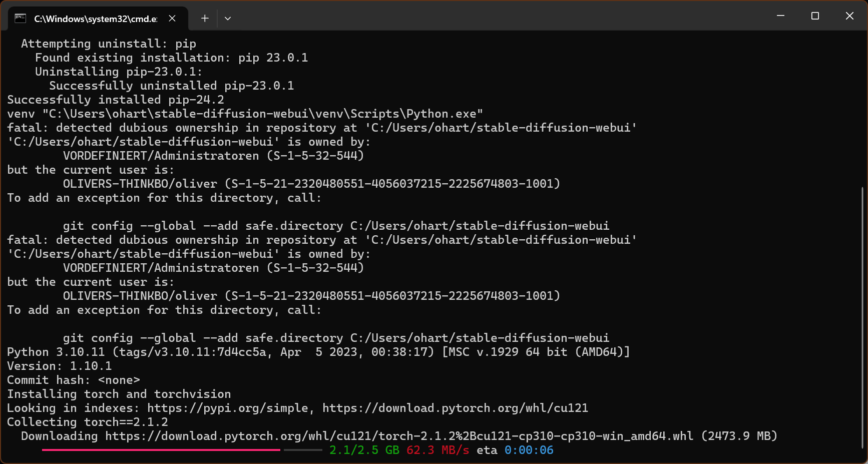The image size is (868, 464).
Task: Select the C:\Windows\system32\cmd.exe tab
Action: (95, 19)
